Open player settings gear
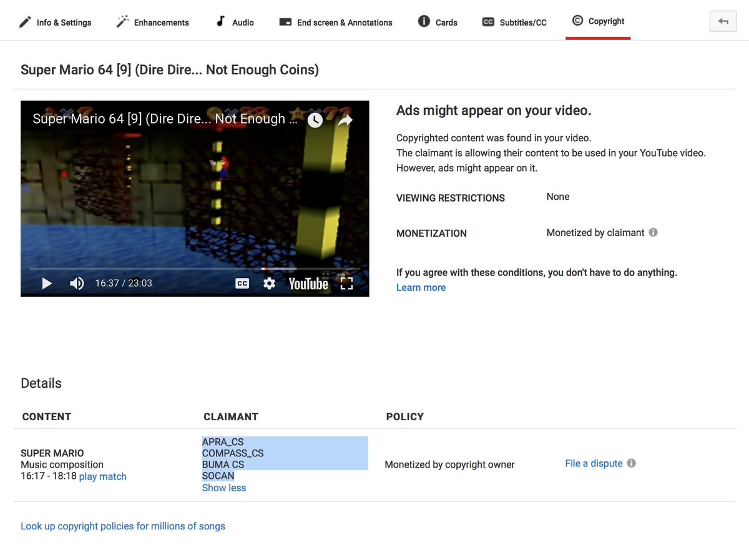749x560 pixels. (269, 283)
